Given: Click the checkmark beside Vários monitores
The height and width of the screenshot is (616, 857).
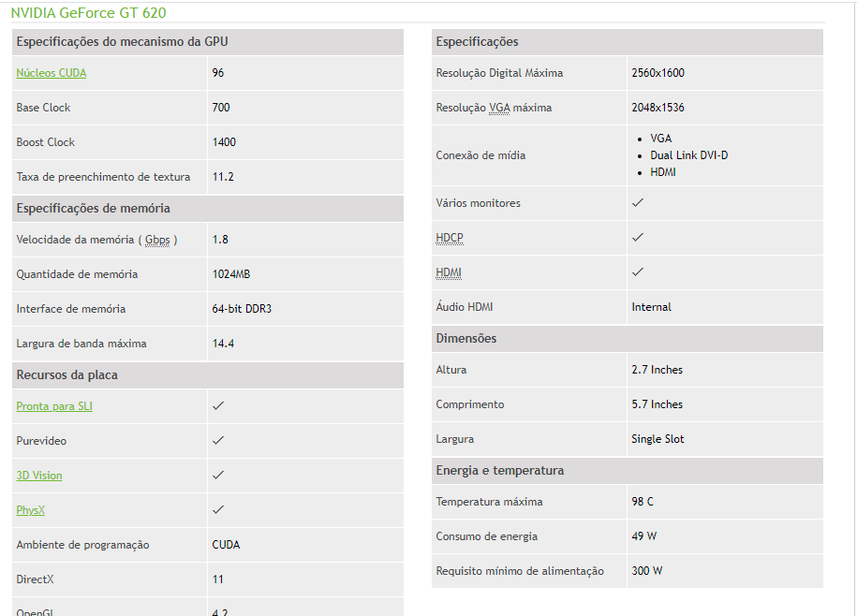Looking at the screenshot, I should [x=638, y=202].
